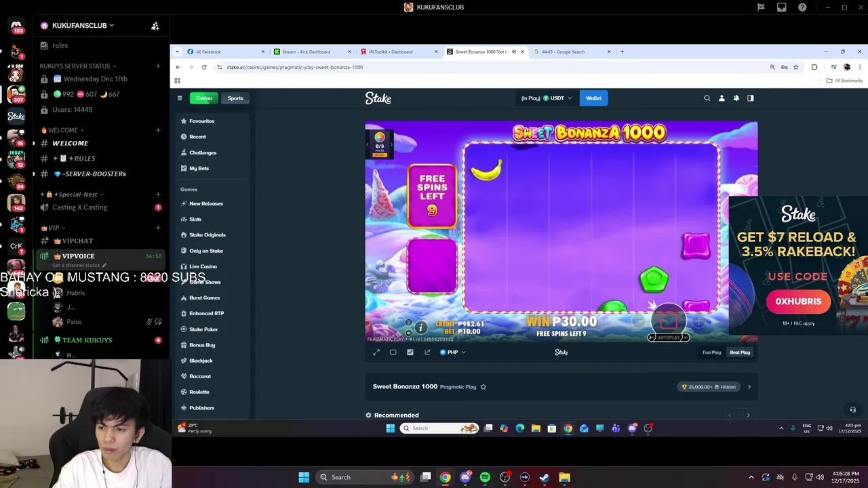This screenshot has height=488, width=868.
Task: Enter fullscreen mode for the slot game
Action: tap(376, 352)
